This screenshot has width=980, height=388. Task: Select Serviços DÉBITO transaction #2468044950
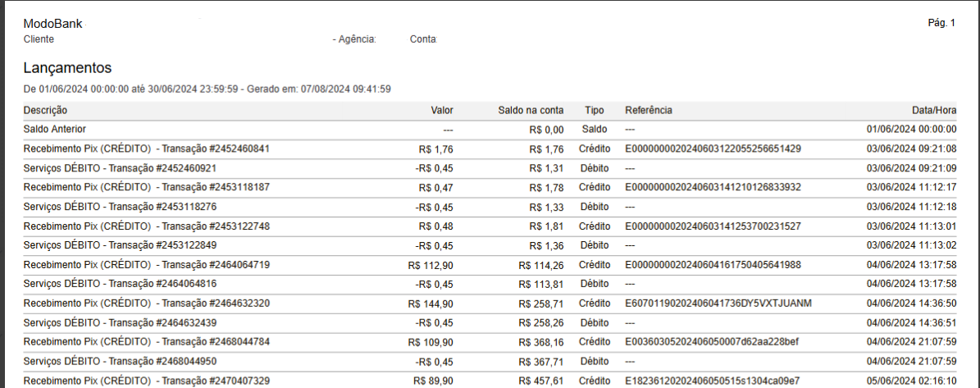pos(120,360)
